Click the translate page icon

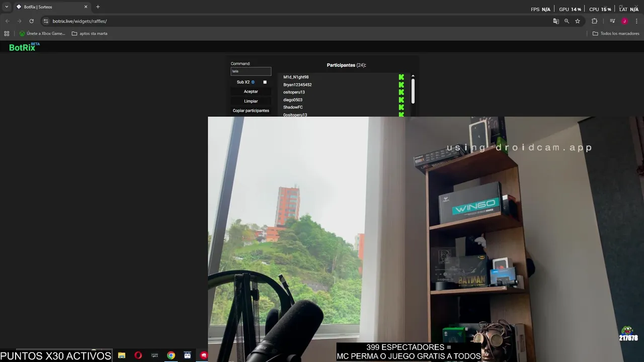556,21
